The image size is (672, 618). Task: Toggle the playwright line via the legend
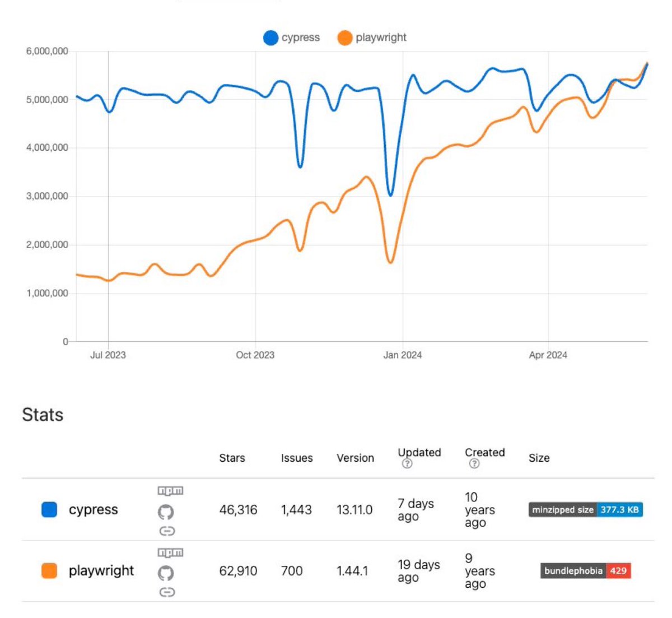point(371,38)
